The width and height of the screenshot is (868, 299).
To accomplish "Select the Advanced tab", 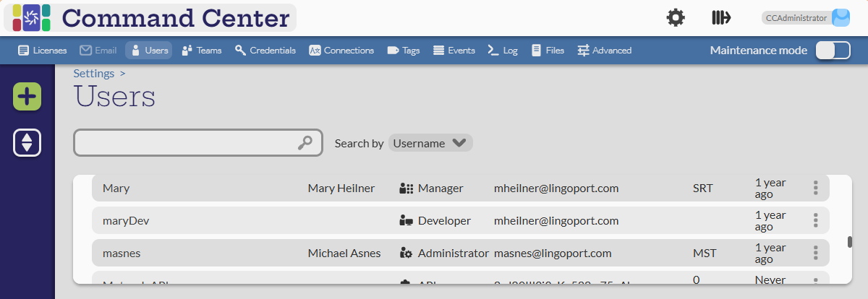I will pyautogui.click(x=604, y=51).
